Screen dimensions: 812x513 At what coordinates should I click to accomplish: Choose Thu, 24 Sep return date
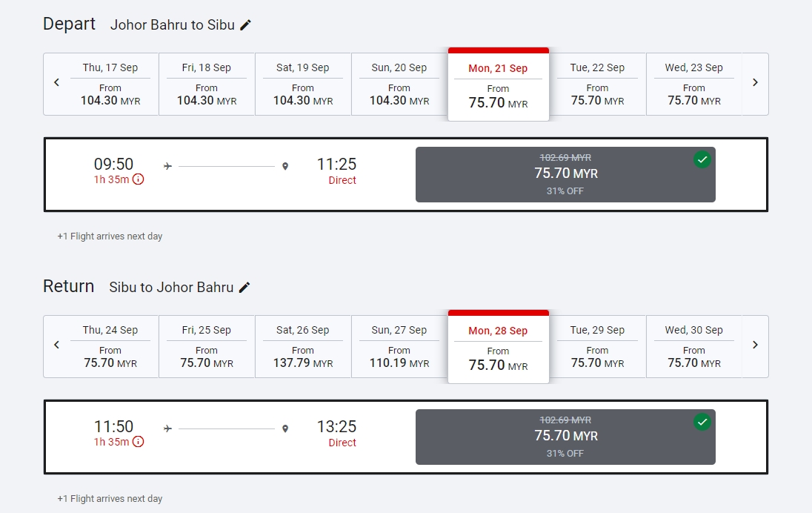coord(110,347)
